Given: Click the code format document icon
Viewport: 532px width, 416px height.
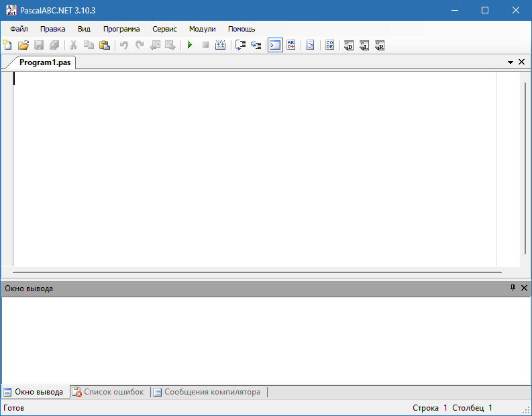Looking at the screenshot, I should click(310, 45).
